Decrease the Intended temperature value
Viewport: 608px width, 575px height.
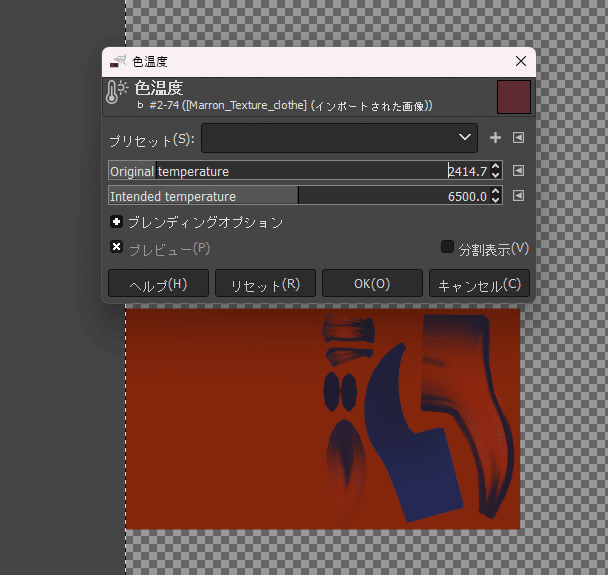pos(495,200)
